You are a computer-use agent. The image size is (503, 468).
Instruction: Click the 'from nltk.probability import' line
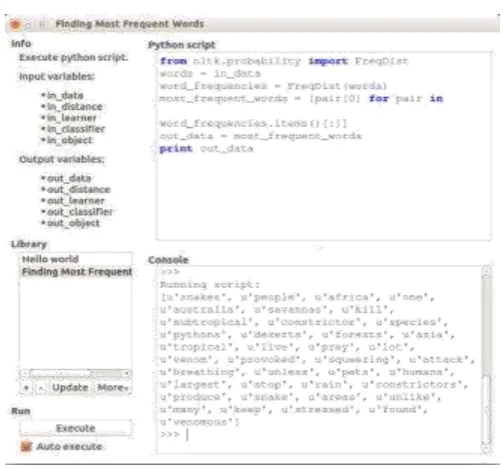click(284, 61)
